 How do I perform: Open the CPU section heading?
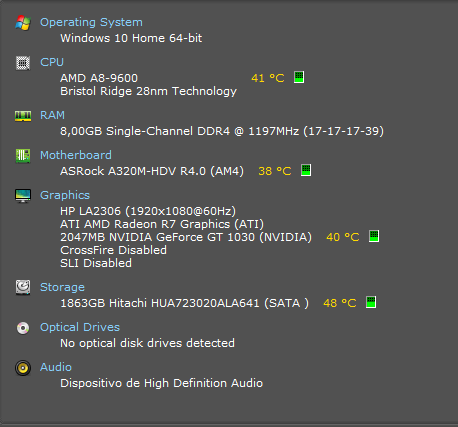tap(52, 62)
